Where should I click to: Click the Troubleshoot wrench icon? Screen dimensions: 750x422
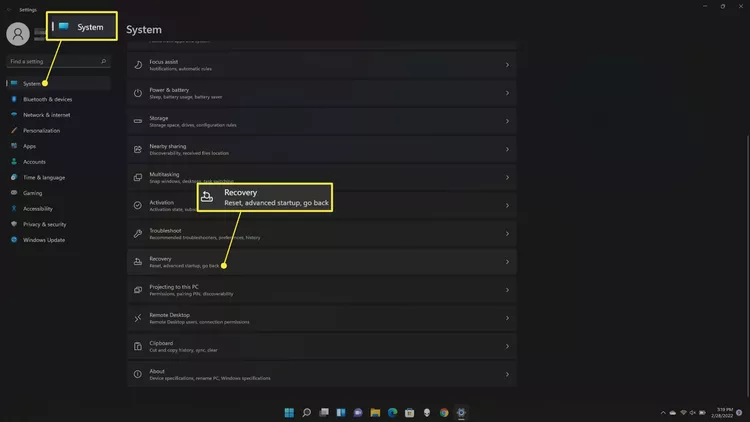[x=138, y=233]
